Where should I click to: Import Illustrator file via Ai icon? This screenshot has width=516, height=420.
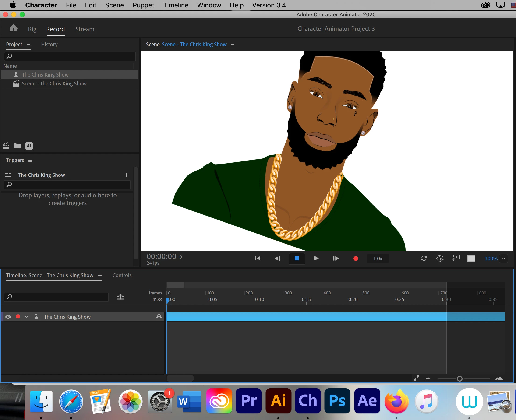pyautogui.click(x=29, y=146)
